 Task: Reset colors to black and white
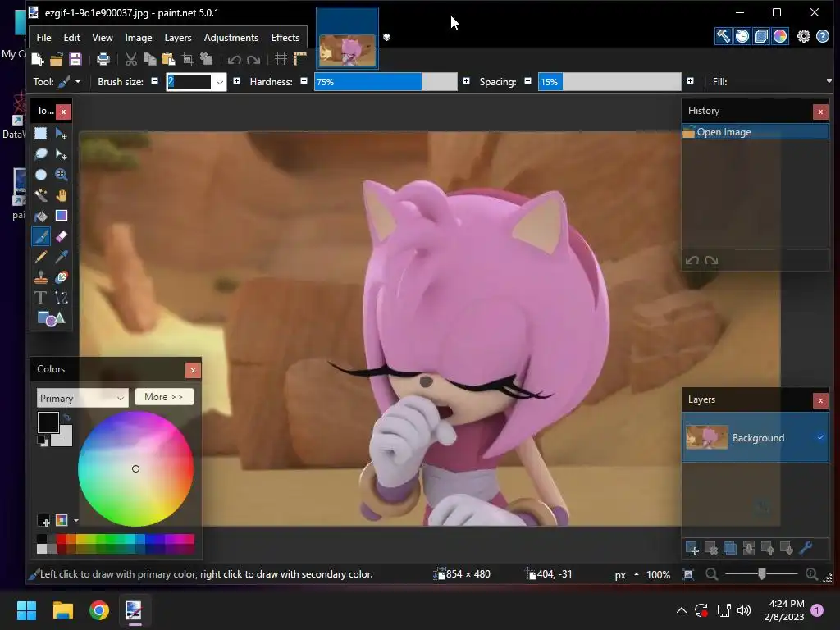[x=41, y=441]
